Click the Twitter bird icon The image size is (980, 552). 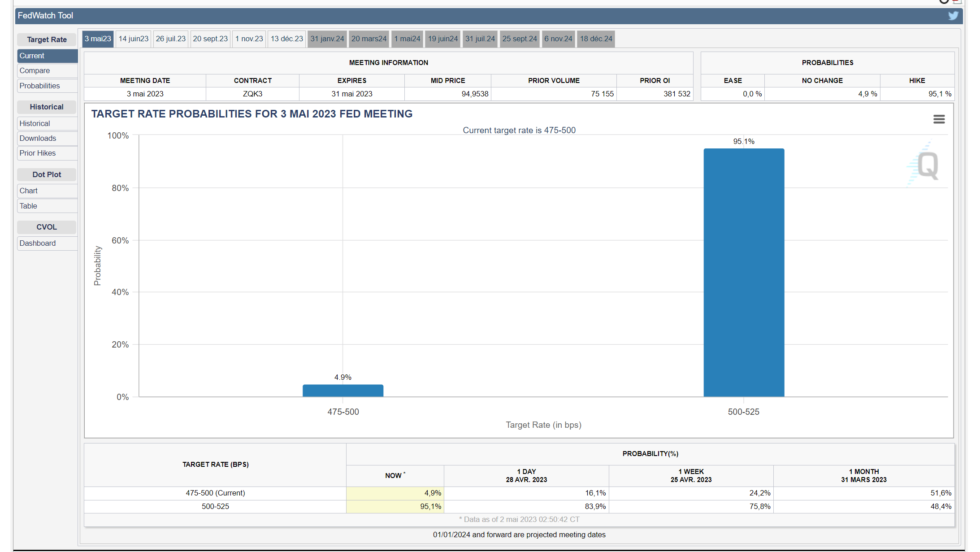click(953, 16)
